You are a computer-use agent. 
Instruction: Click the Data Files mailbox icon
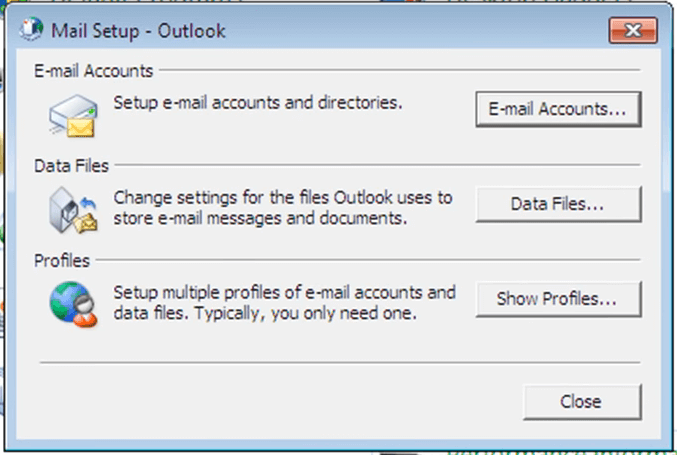coord(72,209)
